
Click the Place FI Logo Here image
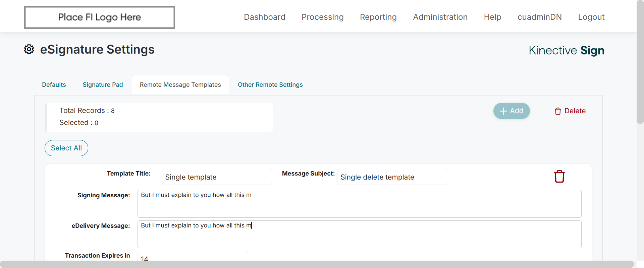[x=100, y=17]
